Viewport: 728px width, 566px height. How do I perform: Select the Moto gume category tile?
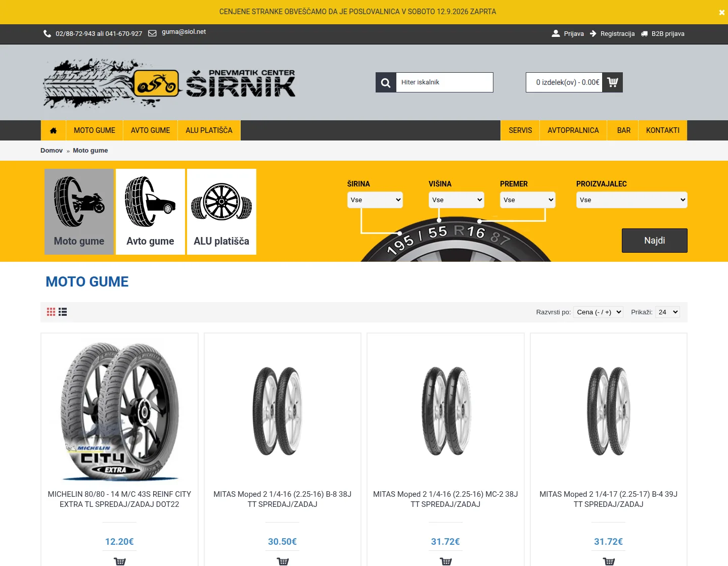click(x=79, y=212)
